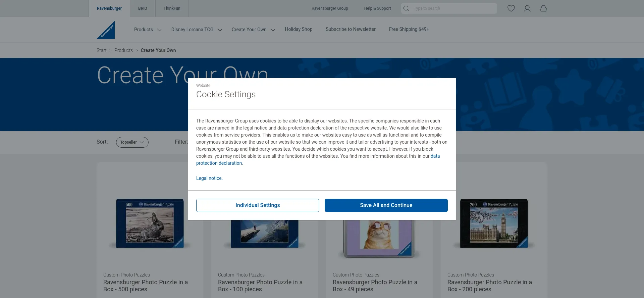This screenshot has height=298, width=644.
Task: Click the Create Your Own breadcrumb text
Action: pos(158,50)
